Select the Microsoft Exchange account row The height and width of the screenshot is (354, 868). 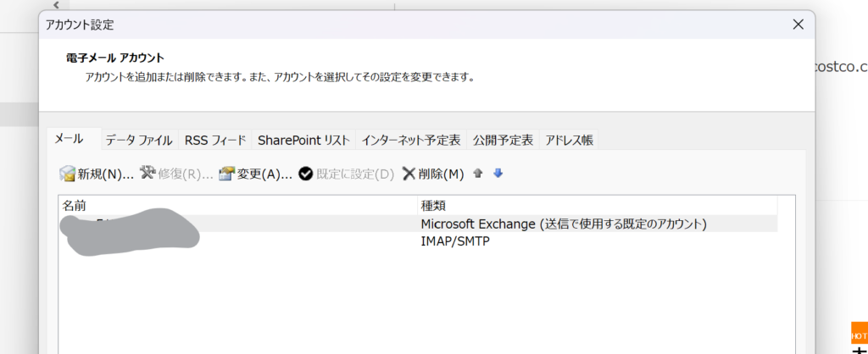[563, 224]
